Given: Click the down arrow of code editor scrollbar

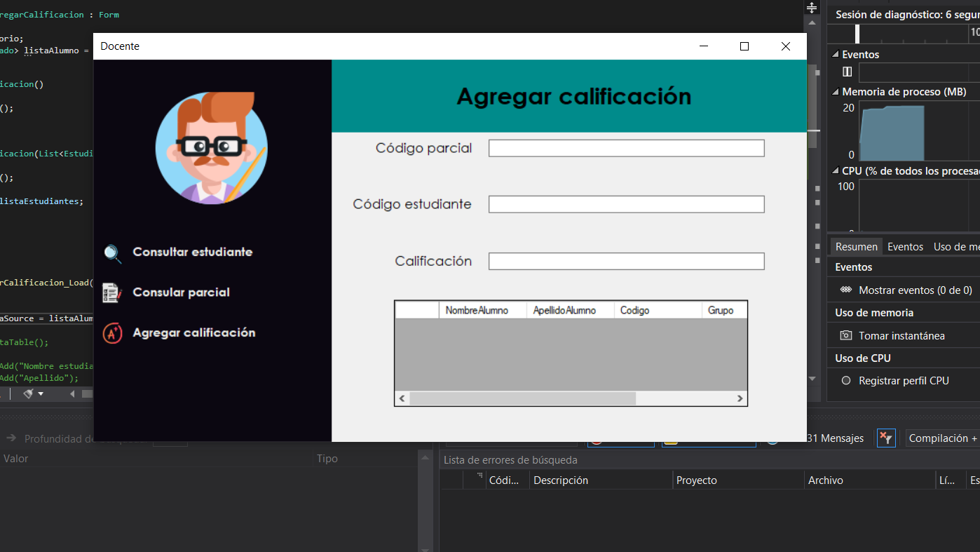Looking at the screenshot, I should (x=812, y=379).
